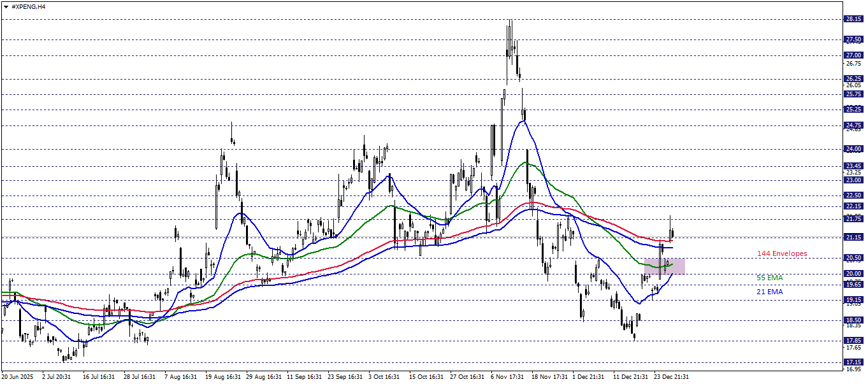The width and height of the screenshot is (868, 384).
Task: Click the 17.15 price level marker
Action: tap(853, 362)
